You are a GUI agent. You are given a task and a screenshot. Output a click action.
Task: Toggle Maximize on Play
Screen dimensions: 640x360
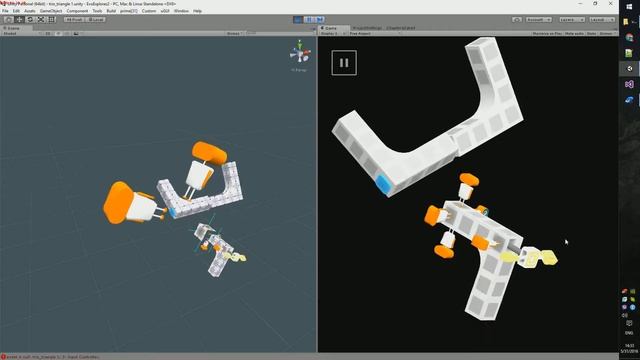click(x=547, y=33)
